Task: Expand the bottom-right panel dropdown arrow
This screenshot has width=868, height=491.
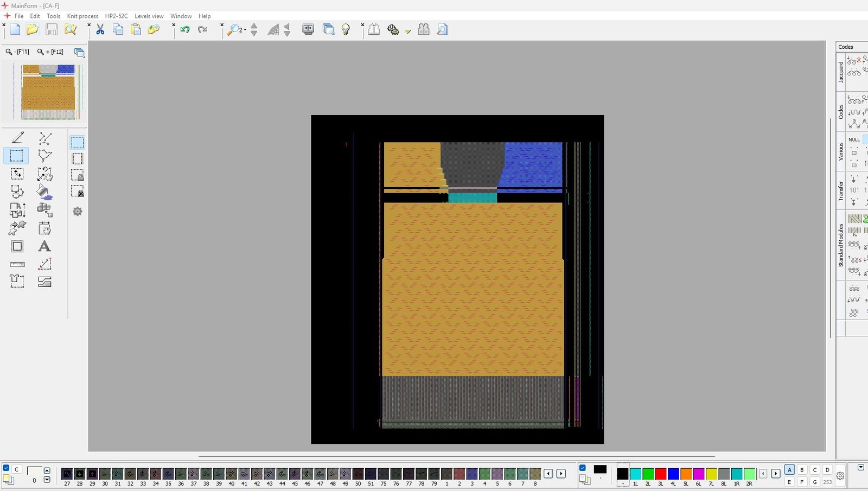Action: [x=860, y=468]
